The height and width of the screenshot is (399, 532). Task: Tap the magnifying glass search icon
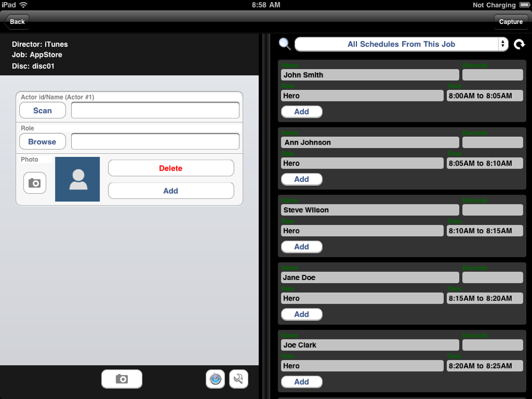(x=285, y=44)
